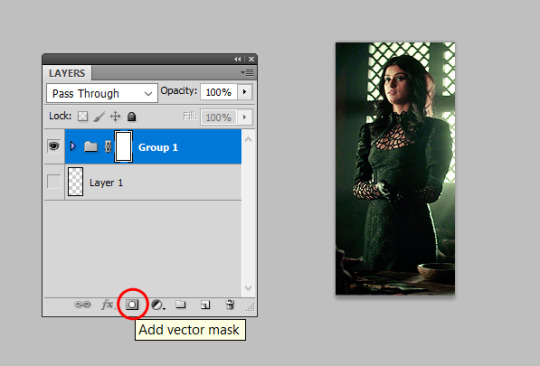Expand the Group 1 disclosure triangle

(x=73, y=146)
